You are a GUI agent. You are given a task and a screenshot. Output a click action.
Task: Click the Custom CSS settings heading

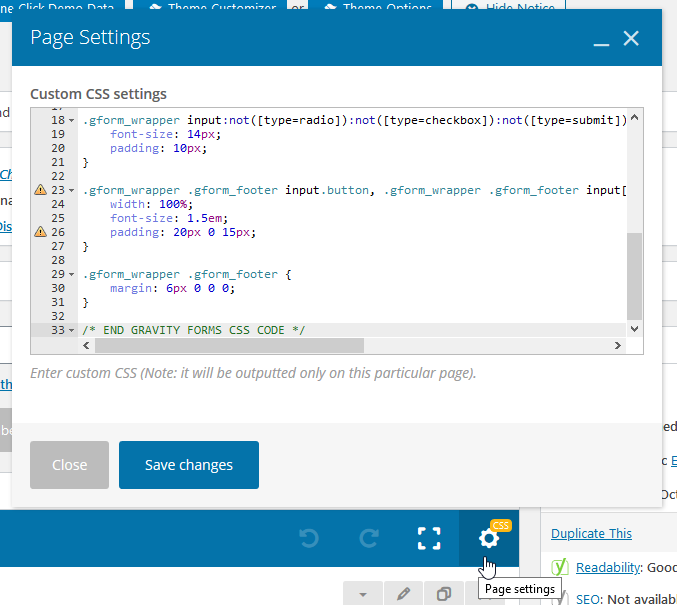click(98, 94)
